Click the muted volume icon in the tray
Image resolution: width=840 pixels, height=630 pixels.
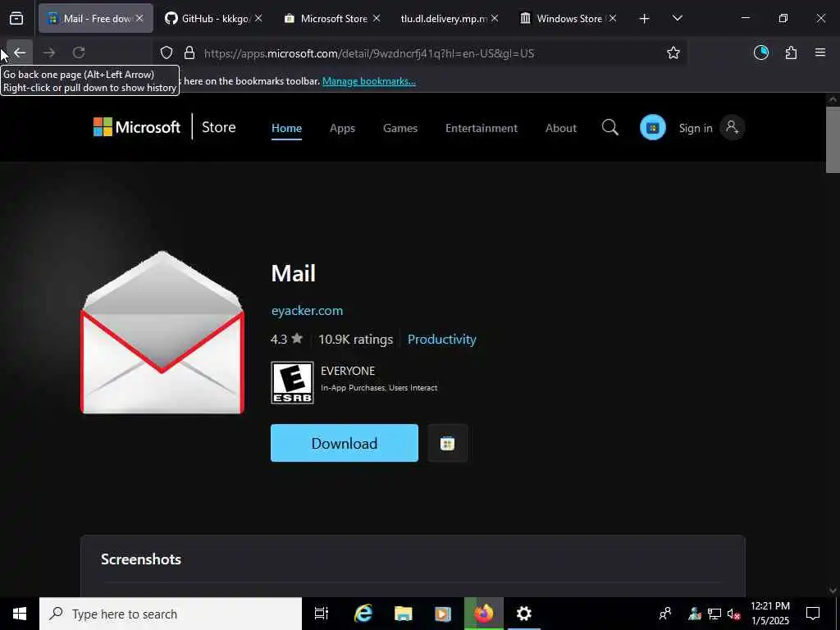click(x=733, y=614)
